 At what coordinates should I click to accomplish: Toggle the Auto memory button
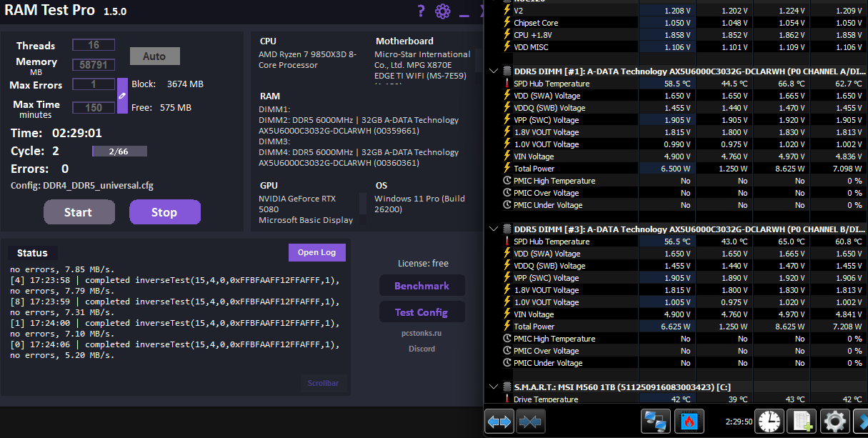[154, 56]
